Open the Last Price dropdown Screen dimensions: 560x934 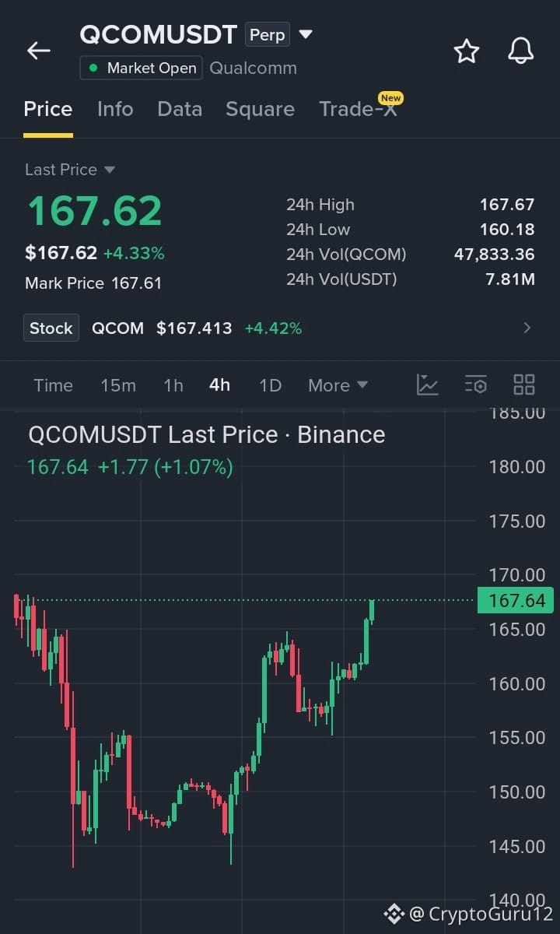pyautogui.click(x=70, y=170)
